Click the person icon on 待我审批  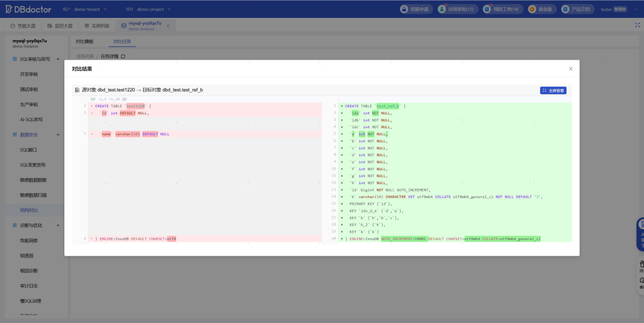[x=441, y=9]
